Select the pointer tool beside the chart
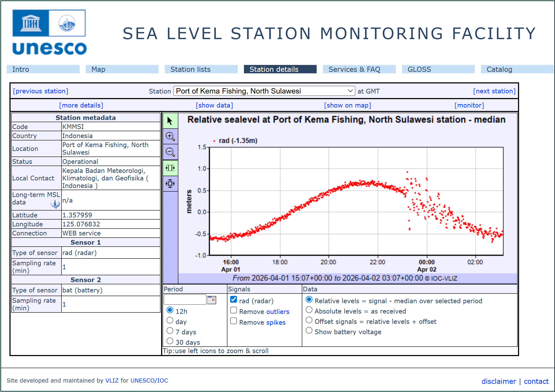The image size is (555, 392). 170,120
